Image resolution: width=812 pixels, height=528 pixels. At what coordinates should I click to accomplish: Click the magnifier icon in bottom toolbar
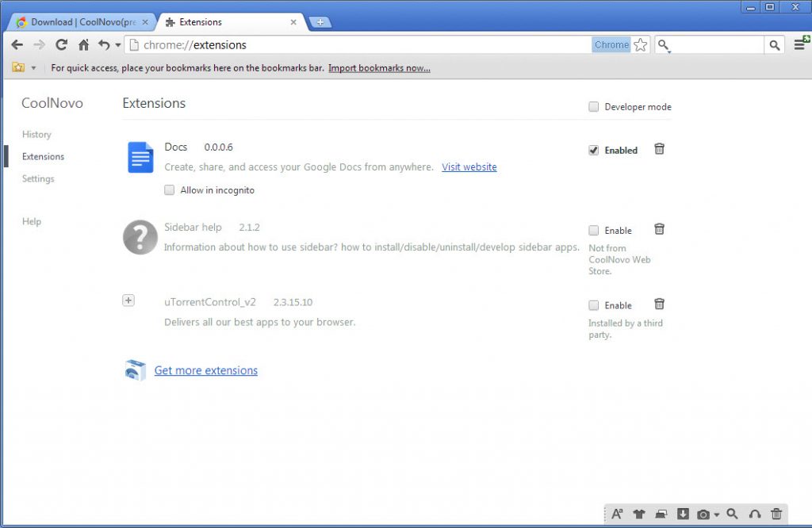(x=732, y=514)
